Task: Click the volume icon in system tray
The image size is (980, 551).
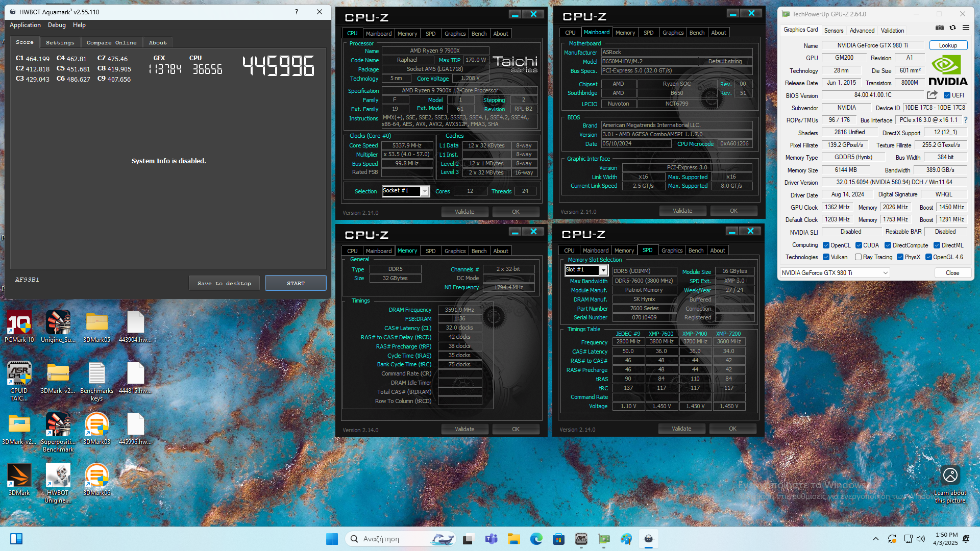Action: pyautogui.click(x=921, y=539)
